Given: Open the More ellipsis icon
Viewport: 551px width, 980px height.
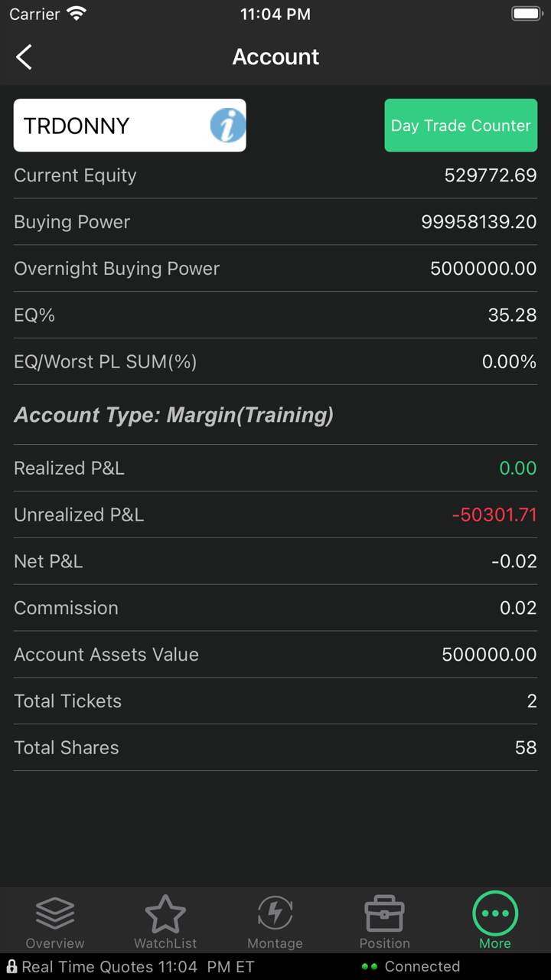Looking at the screenshot, I should coord(495,914).
